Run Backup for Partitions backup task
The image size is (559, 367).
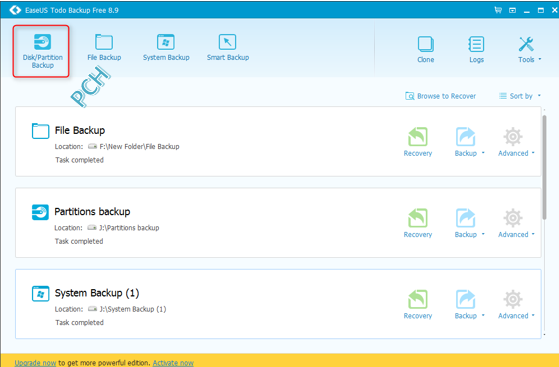click(x=466, y=223)
